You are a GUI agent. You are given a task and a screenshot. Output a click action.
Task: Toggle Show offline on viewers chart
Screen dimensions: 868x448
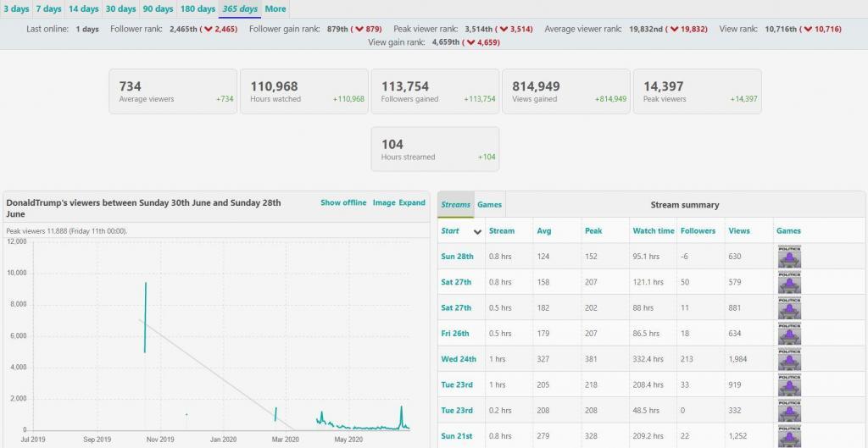pos(343,203)
